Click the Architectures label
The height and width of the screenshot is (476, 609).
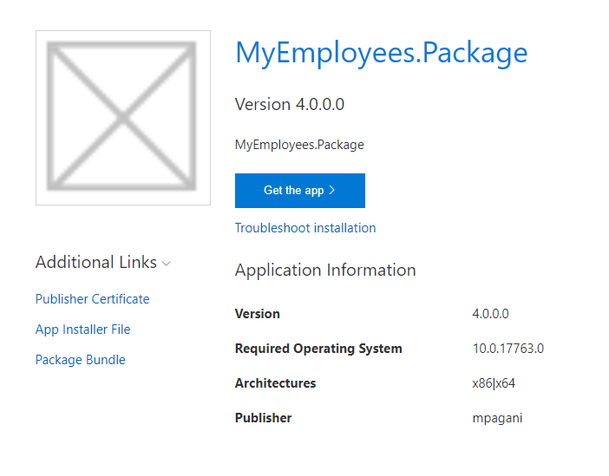[275, 383]
